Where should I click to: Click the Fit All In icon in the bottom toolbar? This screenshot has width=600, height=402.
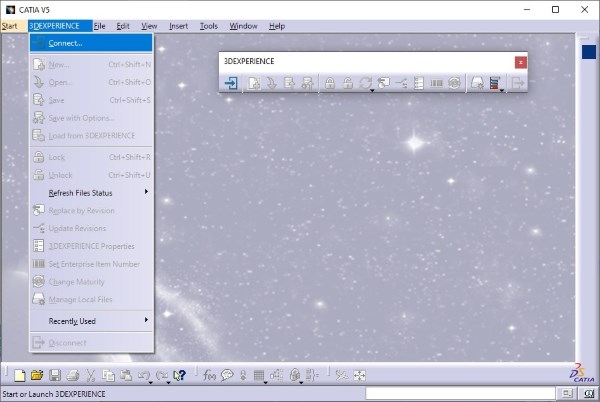tap(359, 375)
